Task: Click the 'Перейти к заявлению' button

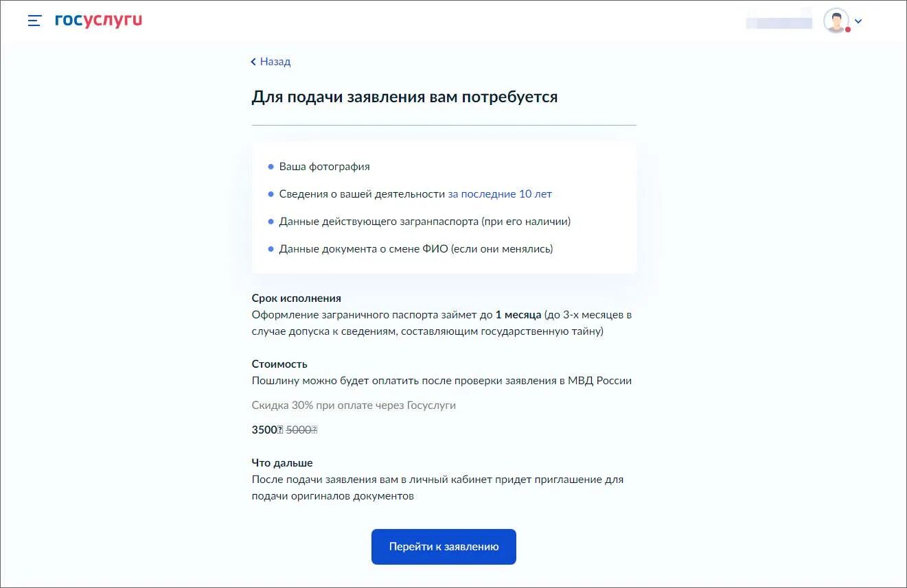Action: tap(444, 547)
